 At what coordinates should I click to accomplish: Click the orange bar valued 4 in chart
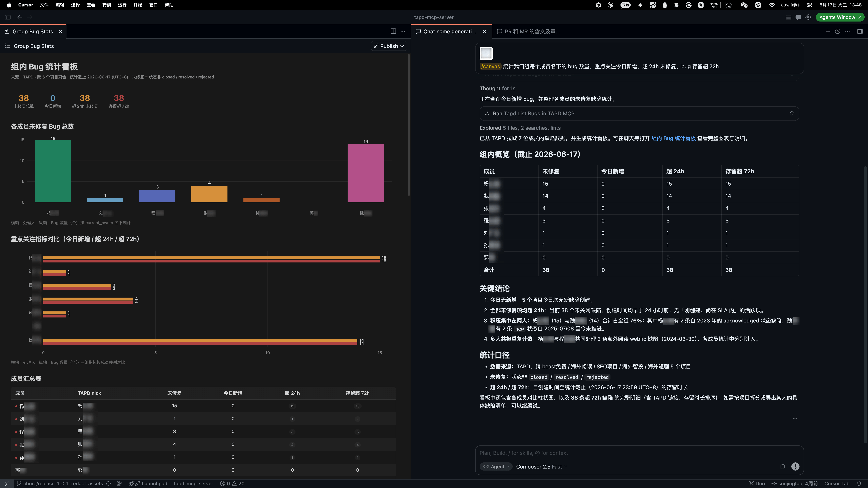click(x=209, y=194)
